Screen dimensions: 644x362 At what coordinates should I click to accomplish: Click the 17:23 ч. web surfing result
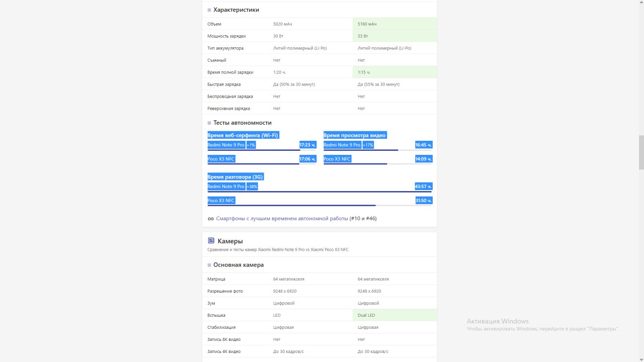coord(308,145)
